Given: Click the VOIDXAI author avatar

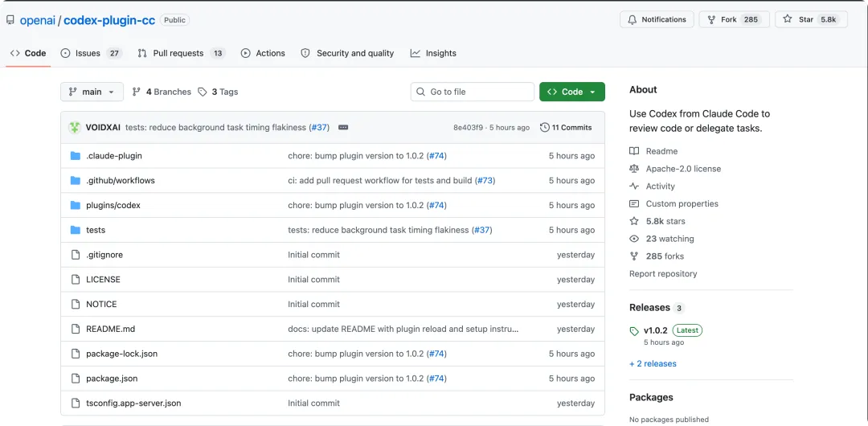Looking at the screenshot, I should tap(75, 127).
